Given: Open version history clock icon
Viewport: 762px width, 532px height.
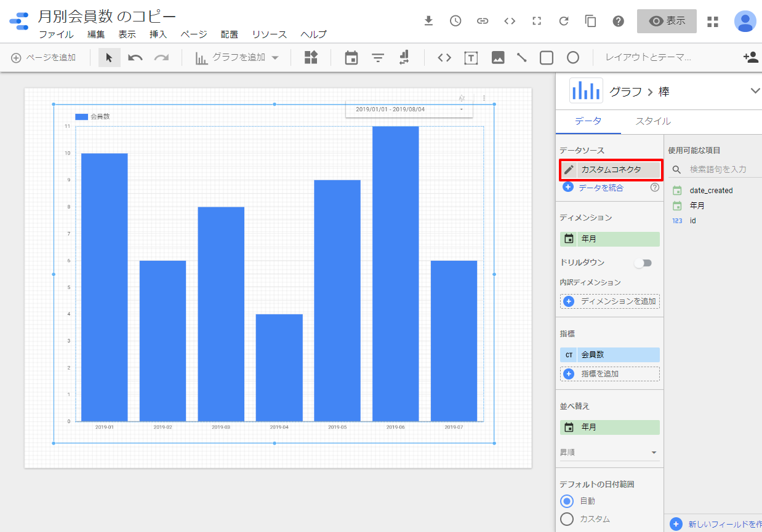Looking at the screenshot, I should 455,21.
